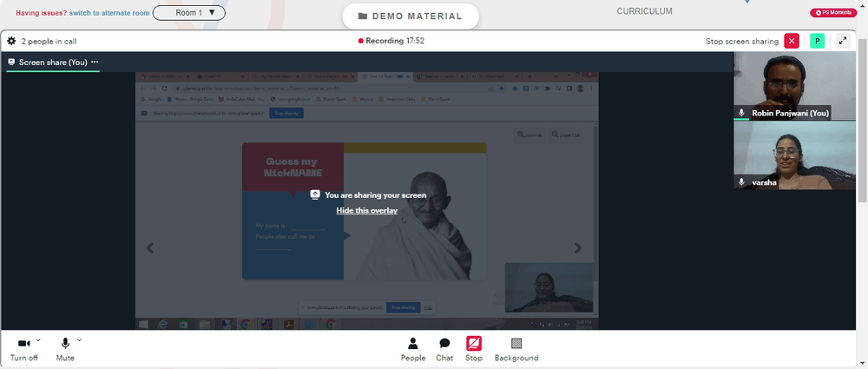Select the ChatGPT tab in shared browser
Screen dimensions: 868x369
coord(220,76)
